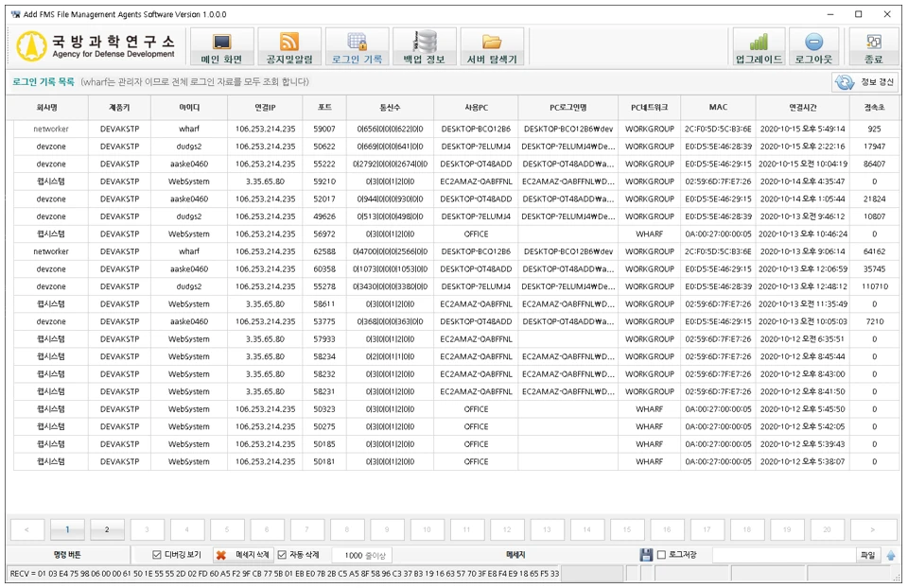The height and width of the screenshot is (588, 908).
Task: Click the port 50275 cell
Action: point(324,426)
